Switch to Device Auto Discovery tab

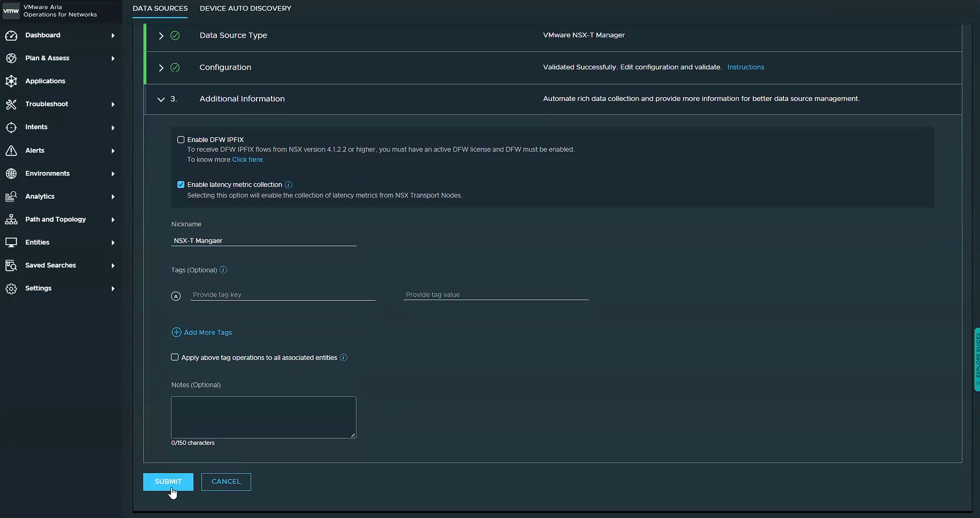245,9
